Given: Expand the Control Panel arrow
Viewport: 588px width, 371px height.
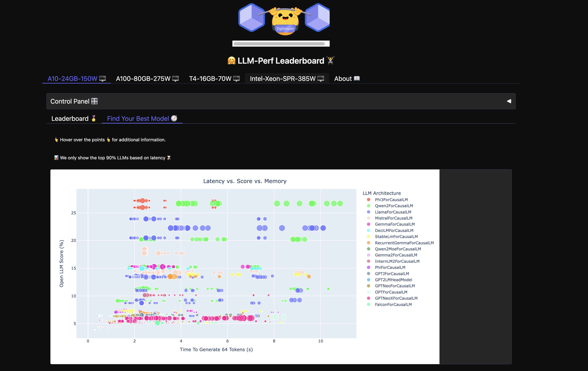Looking at the screenshot, I should [x=509, y=101].
